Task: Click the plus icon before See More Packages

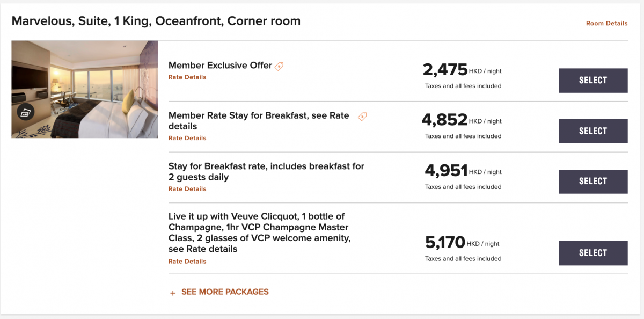Action: click(173, 293)
